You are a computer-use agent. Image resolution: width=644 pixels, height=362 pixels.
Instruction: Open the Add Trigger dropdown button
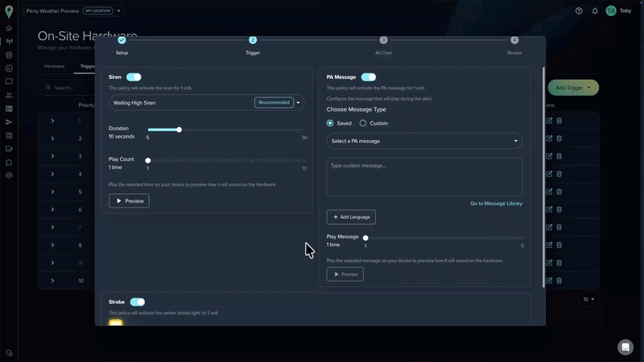(x=573, y=88)
